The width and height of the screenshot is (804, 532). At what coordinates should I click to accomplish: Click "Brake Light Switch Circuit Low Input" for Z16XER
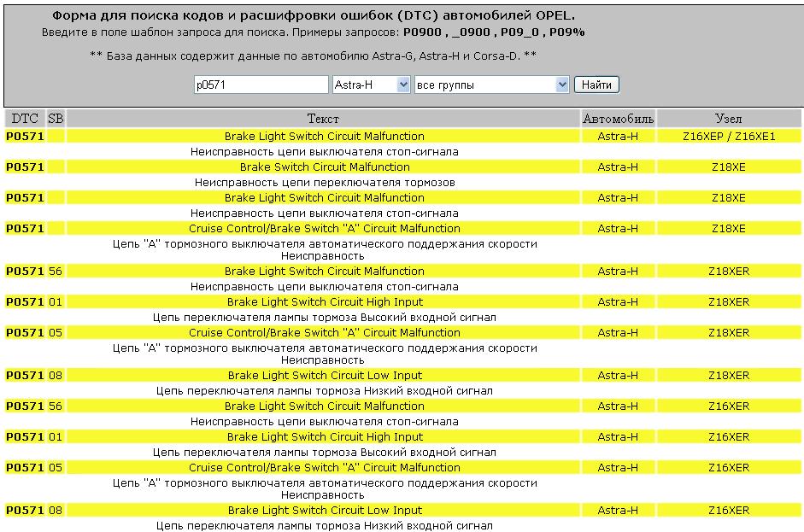click(x=324, y=510)
